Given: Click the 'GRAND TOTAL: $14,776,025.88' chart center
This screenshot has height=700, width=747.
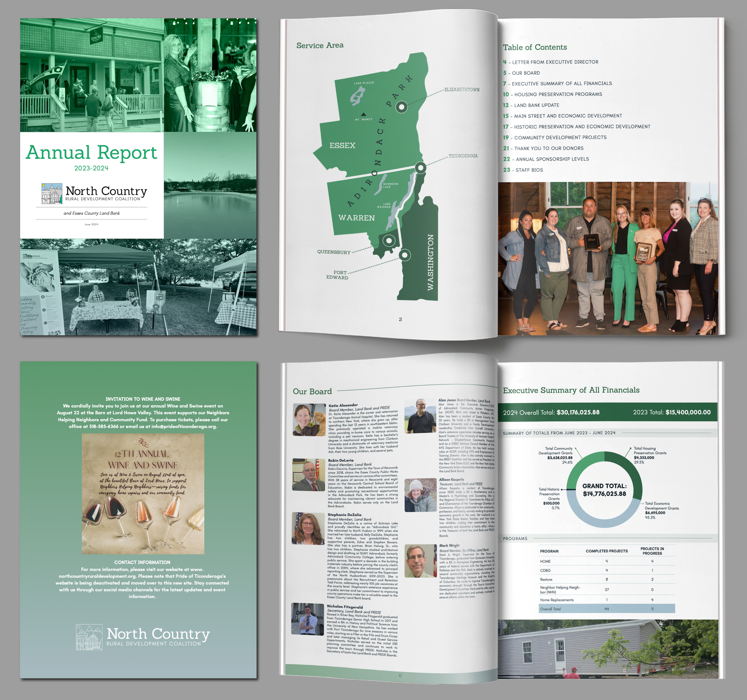Looking at the screenshot, I should [x=604, y=490].
